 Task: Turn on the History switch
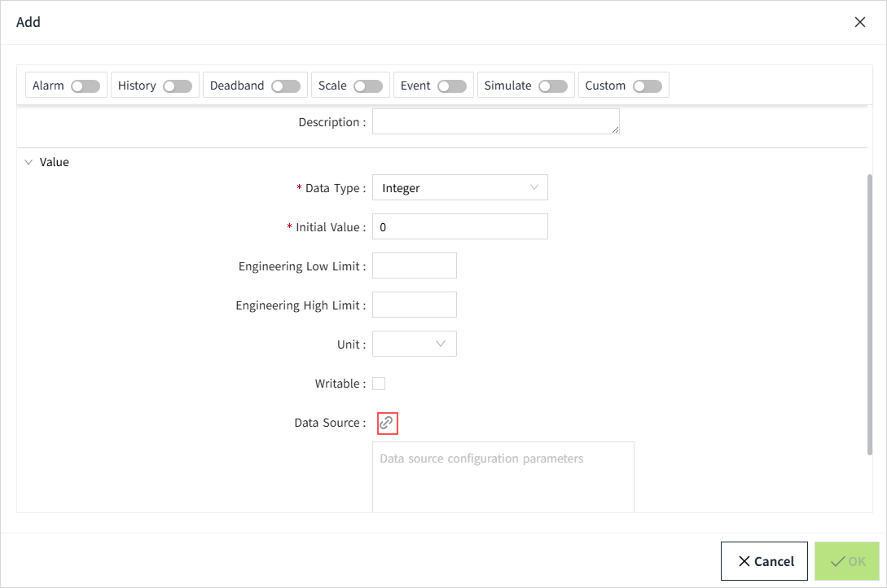click(x=178, y=86)
